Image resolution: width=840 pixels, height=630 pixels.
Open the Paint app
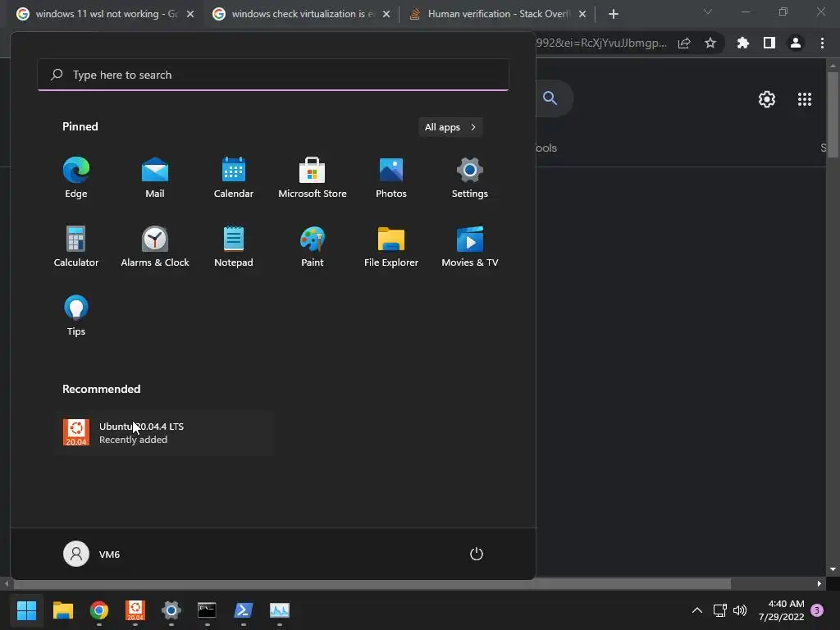coord(313,247)
